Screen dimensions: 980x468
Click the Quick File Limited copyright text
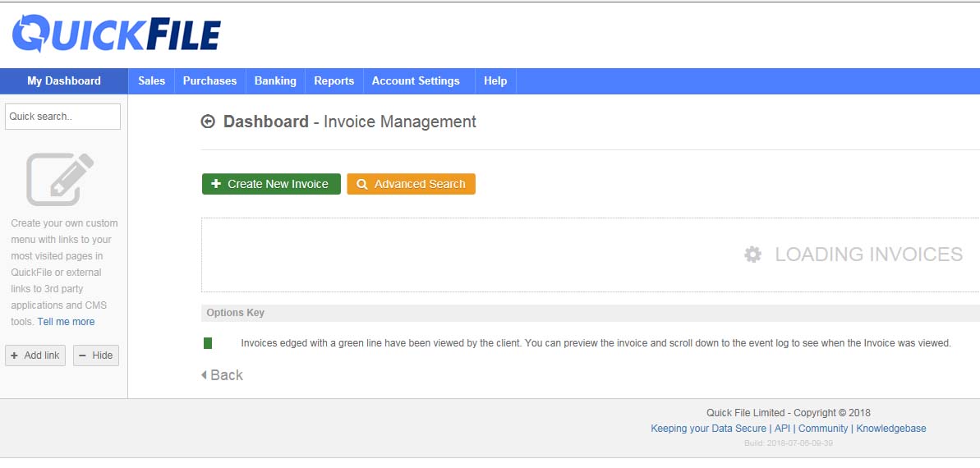pyautogui.click(x=788, y=413)
